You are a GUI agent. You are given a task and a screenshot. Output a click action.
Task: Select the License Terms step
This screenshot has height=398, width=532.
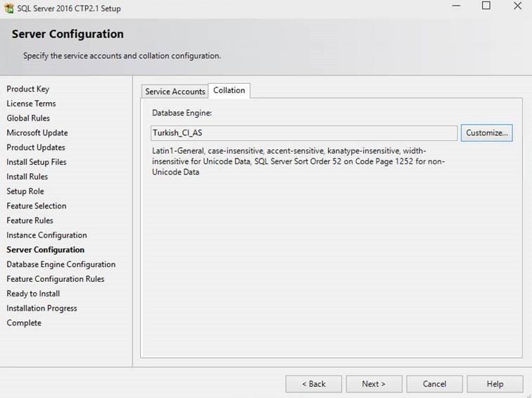click(x=31, y=104)
